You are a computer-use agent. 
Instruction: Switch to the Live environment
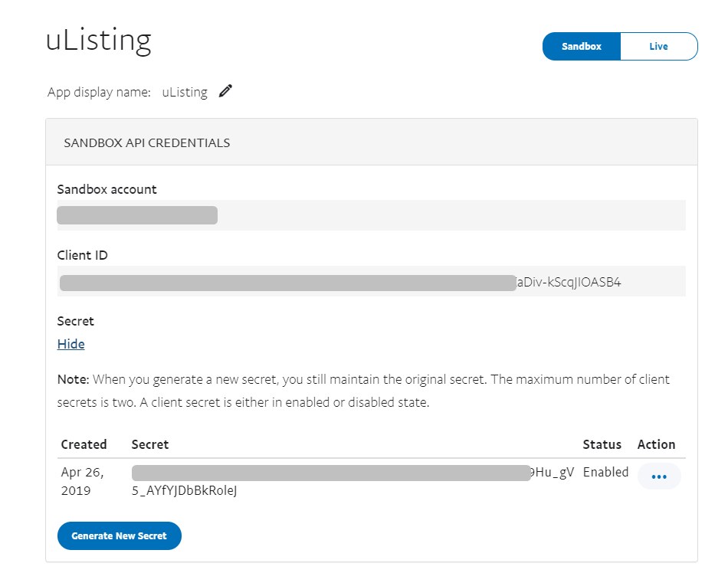658,46
